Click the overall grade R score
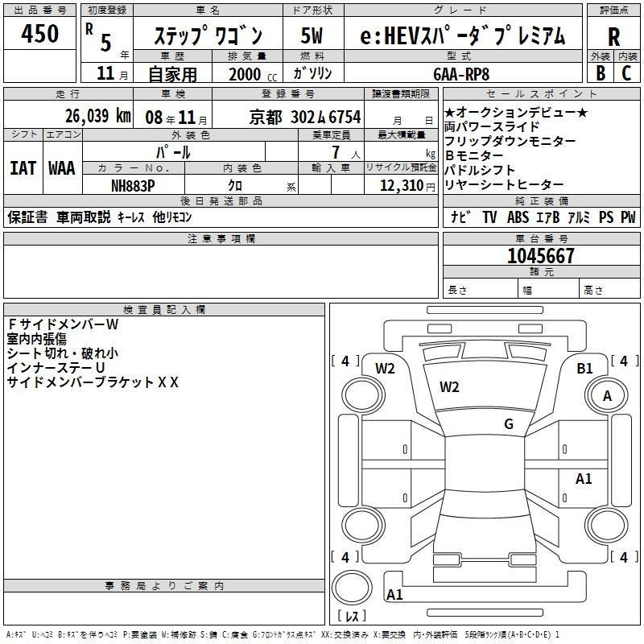The width and height of the screenshot is (644, 644). pos(613,37)
